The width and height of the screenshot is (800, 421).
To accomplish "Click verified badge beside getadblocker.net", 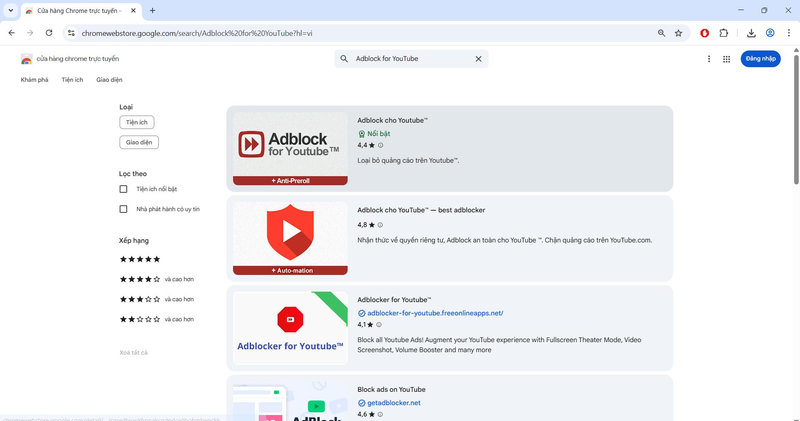I will [x=361, y=403].
